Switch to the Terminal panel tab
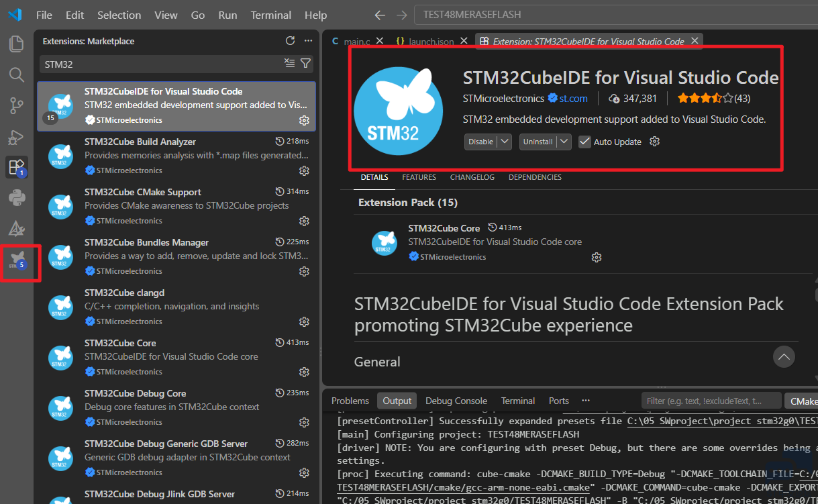The width and height of the screenshot is (818, 504). click(518, 401)
